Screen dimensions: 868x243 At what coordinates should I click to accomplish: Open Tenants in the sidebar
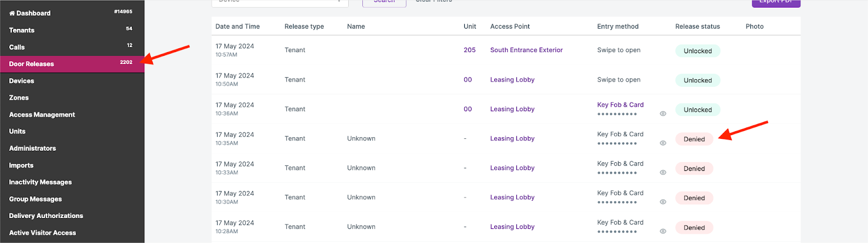tap(22, 30)
